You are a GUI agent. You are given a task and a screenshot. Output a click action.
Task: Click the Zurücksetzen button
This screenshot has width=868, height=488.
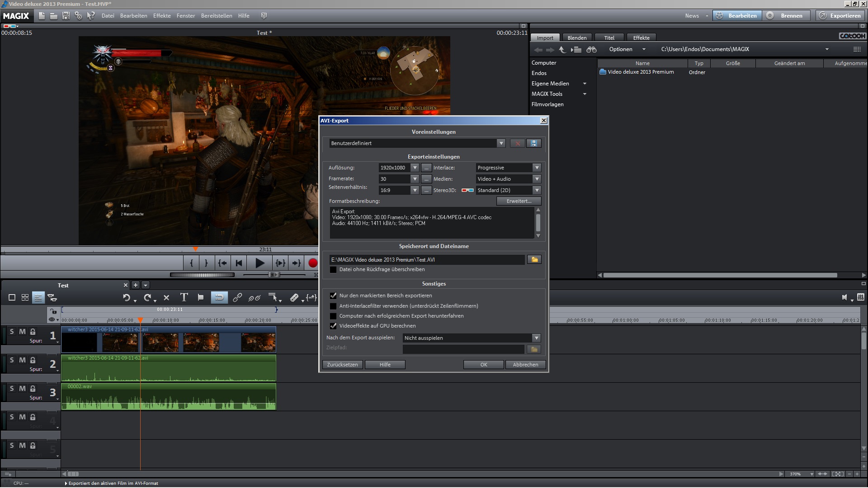(x=342, y=365)
